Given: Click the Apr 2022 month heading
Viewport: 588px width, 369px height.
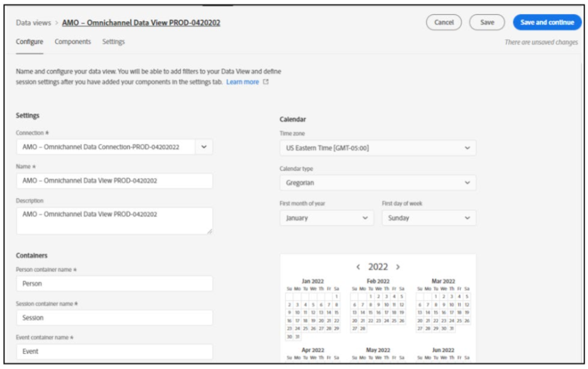Looking at the screenshot, I should point(313,350).
